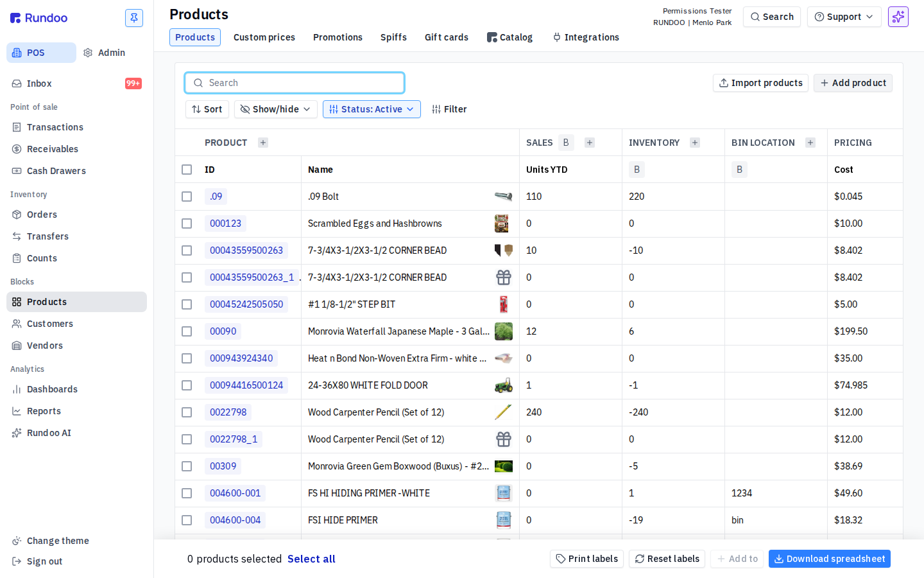Click the Import products button
Image resolution: width=924 pixels, height=578 pixels.
tap(760, 83)
